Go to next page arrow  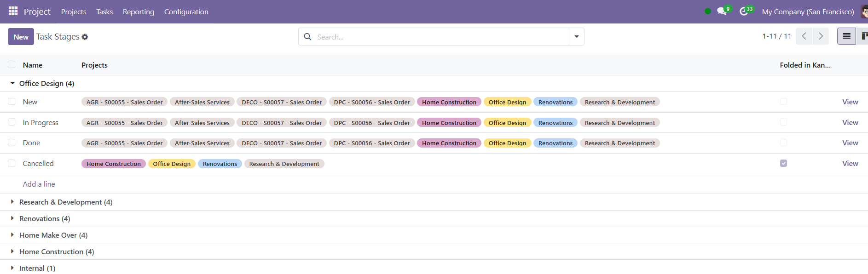click(x=821, y=36)
